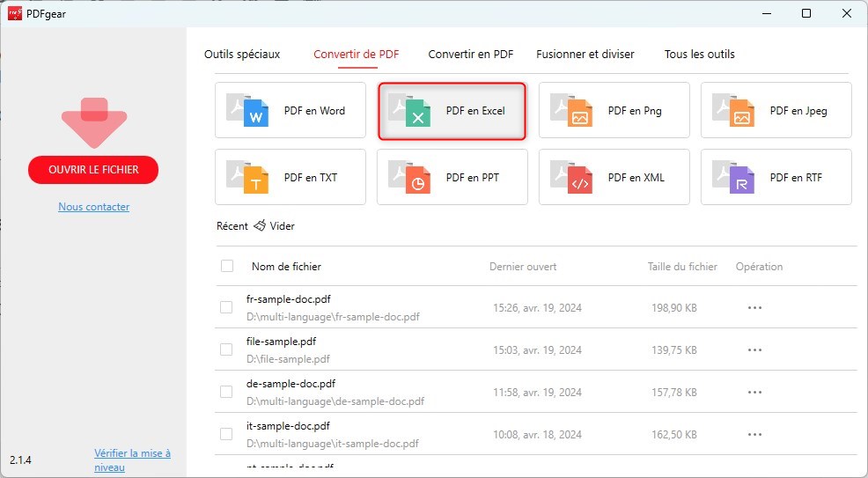The image size is (868, 478).
Task: Click the PDF en Word label
Action: pyautogui.click(x=314, y=111)
